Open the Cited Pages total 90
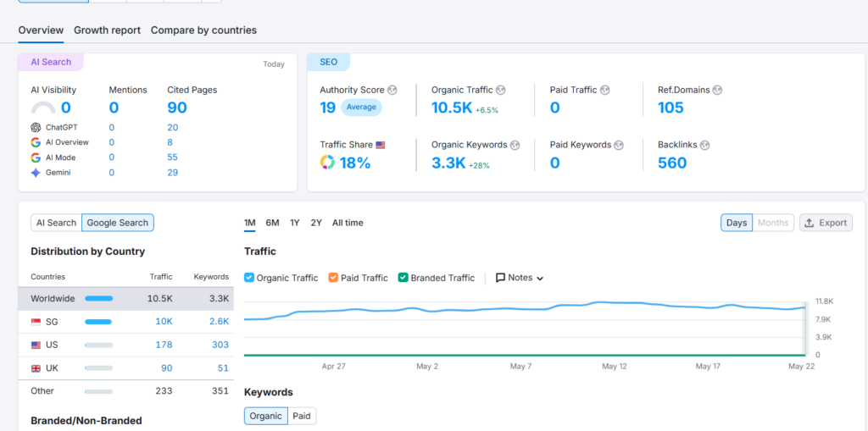The image size is (868, 431). tap(177, 108)
